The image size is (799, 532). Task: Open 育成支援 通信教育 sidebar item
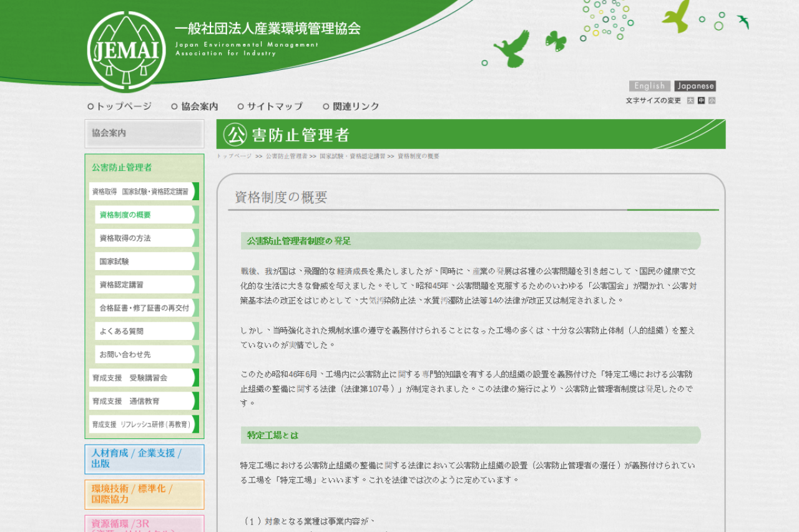click(x=144, y=401)
